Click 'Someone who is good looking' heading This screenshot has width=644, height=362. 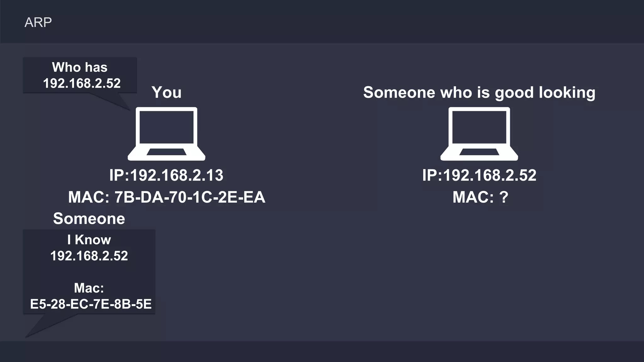pyautogui.click(x=479, y=92)
